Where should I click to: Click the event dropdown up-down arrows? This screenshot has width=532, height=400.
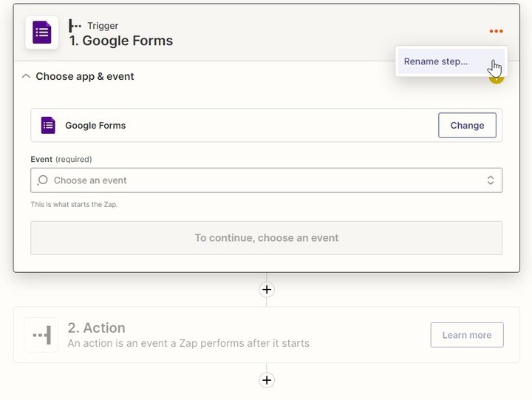[491, 180]
